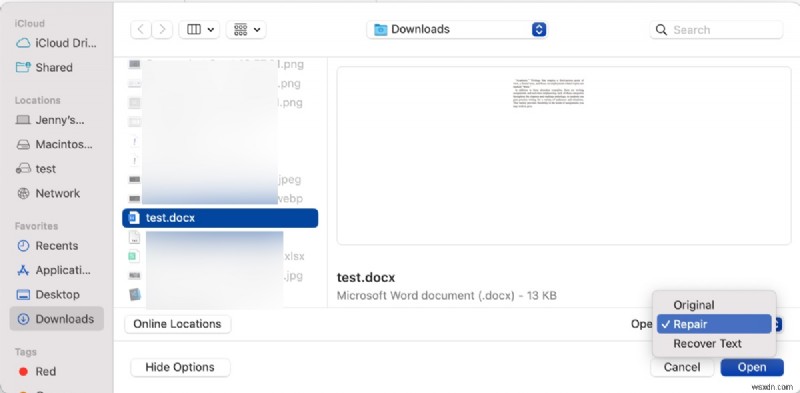The height and width of the screenshot is (393, 800).
Task: Click the test drive icon in the sidebar
Action: [23, 169]
